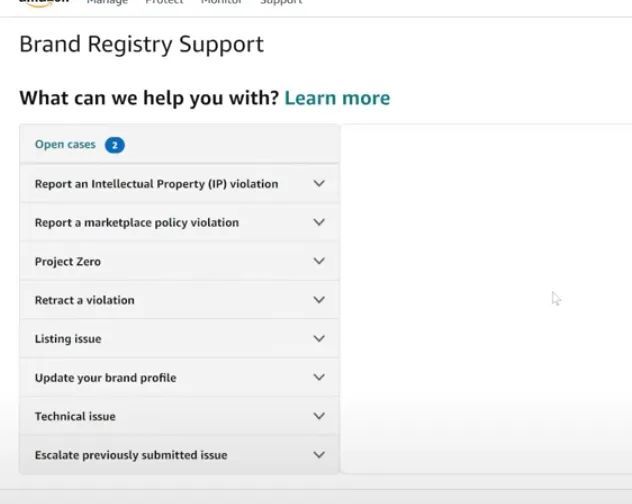The width and height of the screenshot is (632, 504).
Task: Open the Learn more link
Action: [x=337, y=98]
